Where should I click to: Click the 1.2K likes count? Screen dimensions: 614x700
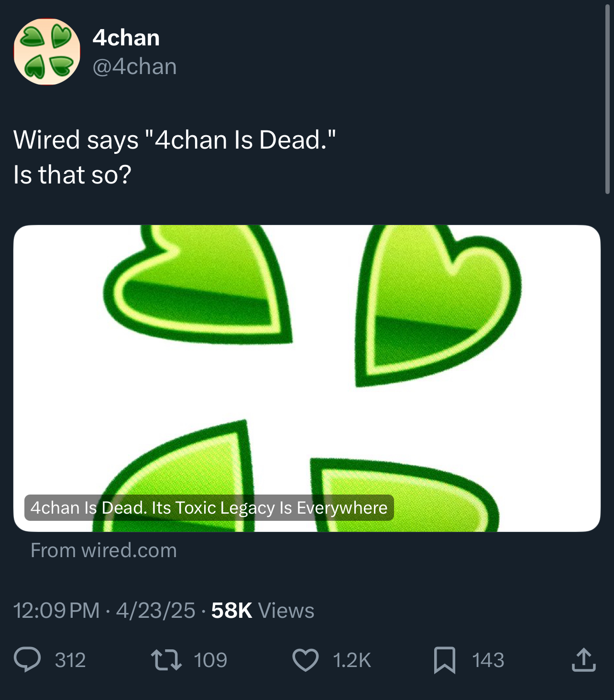pos(351,660)
